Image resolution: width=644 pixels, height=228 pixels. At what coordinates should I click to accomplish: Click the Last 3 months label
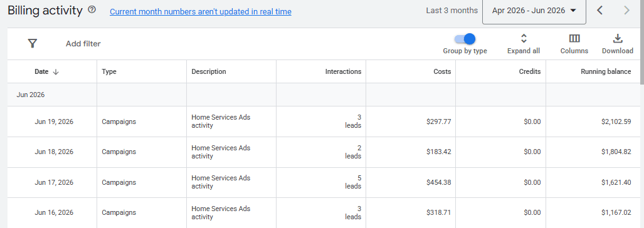451,11
